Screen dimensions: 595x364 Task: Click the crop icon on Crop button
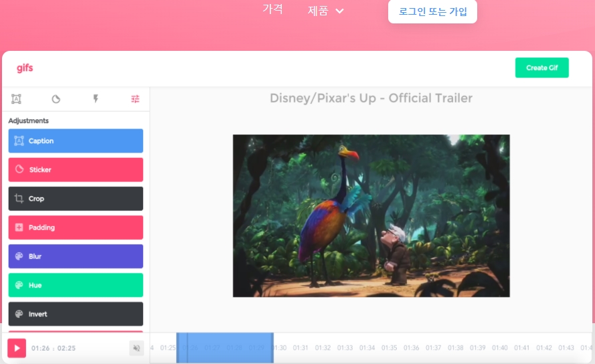click(x=19, y=199)
